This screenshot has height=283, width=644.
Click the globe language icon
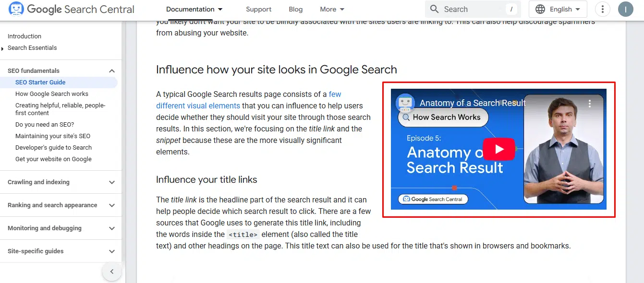(x=540, y=9)
